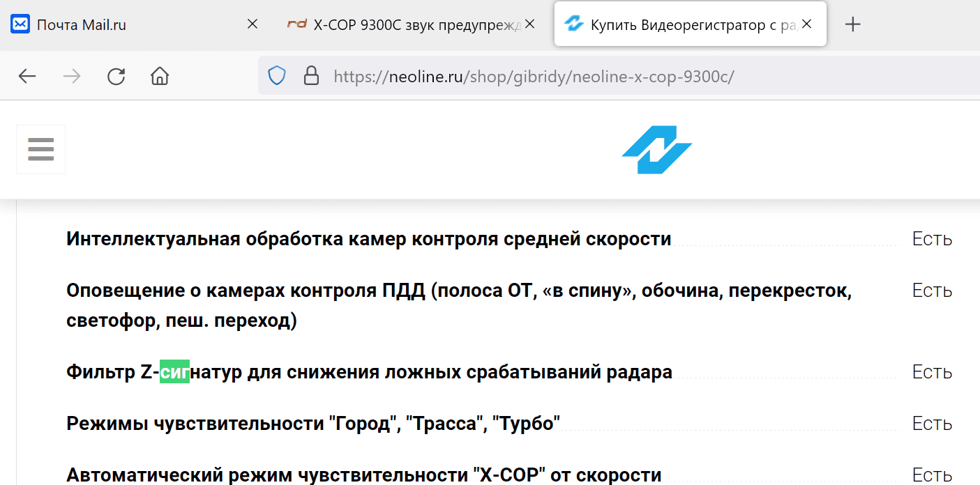The image size is (980, 485).
Task: Switch to the Почта Mail.ru tab
Action: pos(134,24)
